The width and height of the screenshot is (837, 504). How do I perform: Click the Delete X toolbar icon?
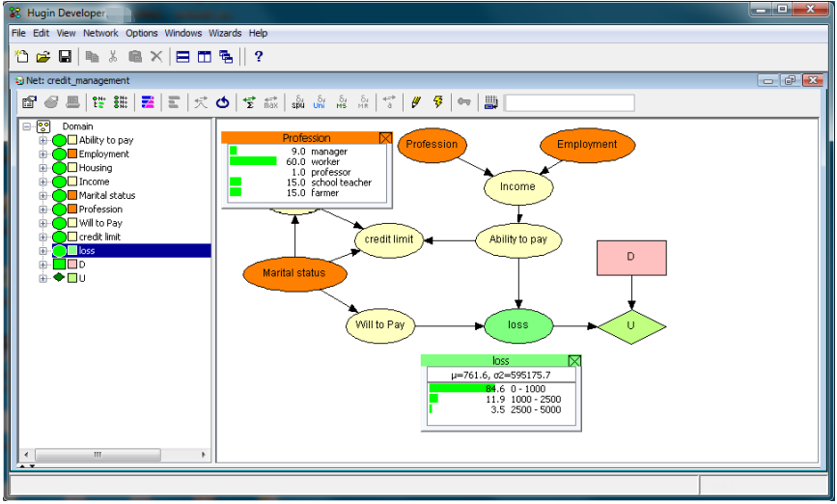tap(155, 56)
